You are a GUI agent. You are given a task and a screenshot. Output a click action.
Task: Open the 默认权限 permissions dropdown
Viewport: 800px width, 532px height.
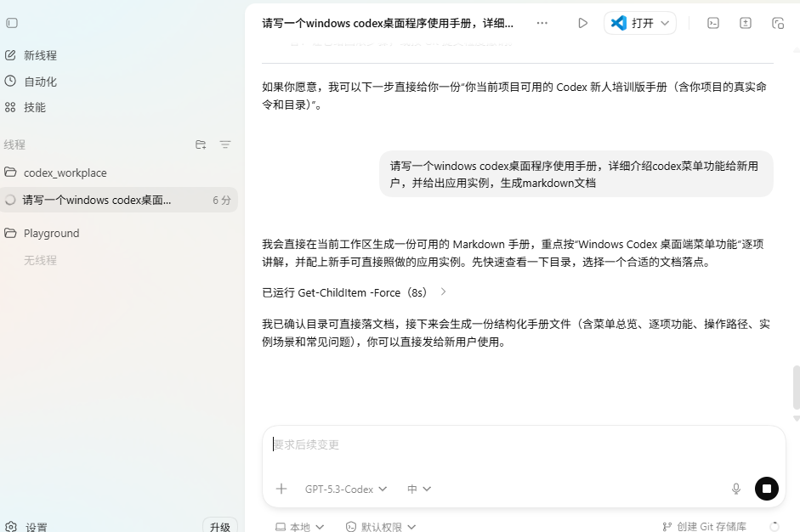[381, 526]
